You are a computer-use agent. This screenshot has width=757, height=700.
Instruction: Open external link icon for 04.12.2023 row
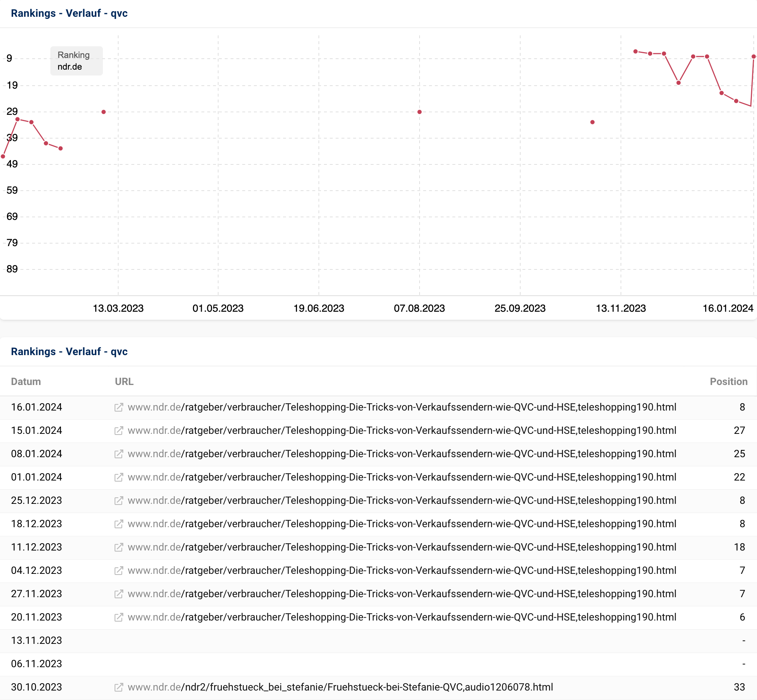point(119,571)
